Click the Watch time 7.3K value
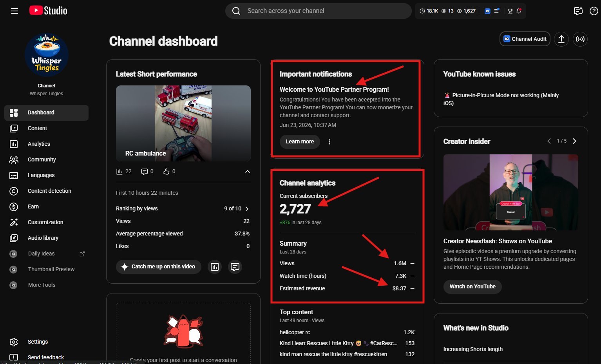This screenshot has height=364, width=601. point(401,276)
